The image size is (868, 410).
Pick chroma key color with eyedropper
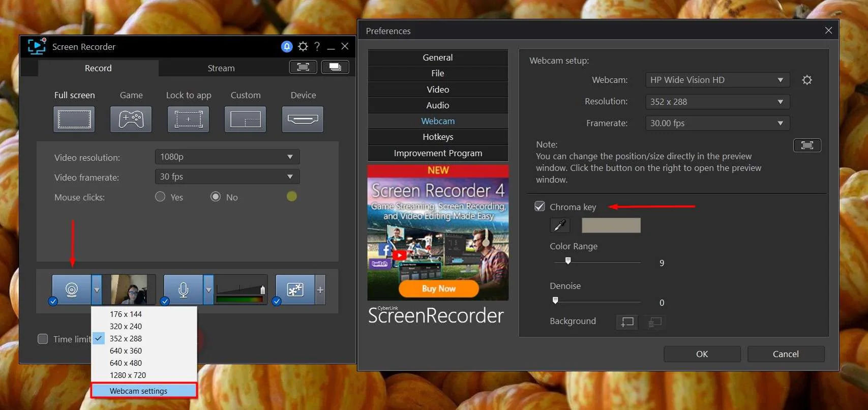(560, 225)
